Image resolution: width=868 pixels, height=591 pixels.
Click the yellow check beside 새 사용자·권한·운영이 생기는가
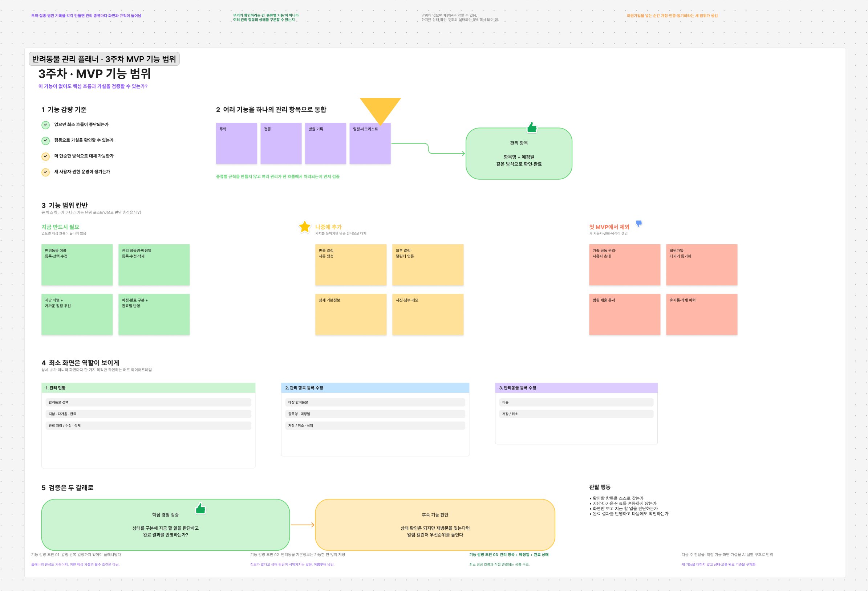point(45,172)
